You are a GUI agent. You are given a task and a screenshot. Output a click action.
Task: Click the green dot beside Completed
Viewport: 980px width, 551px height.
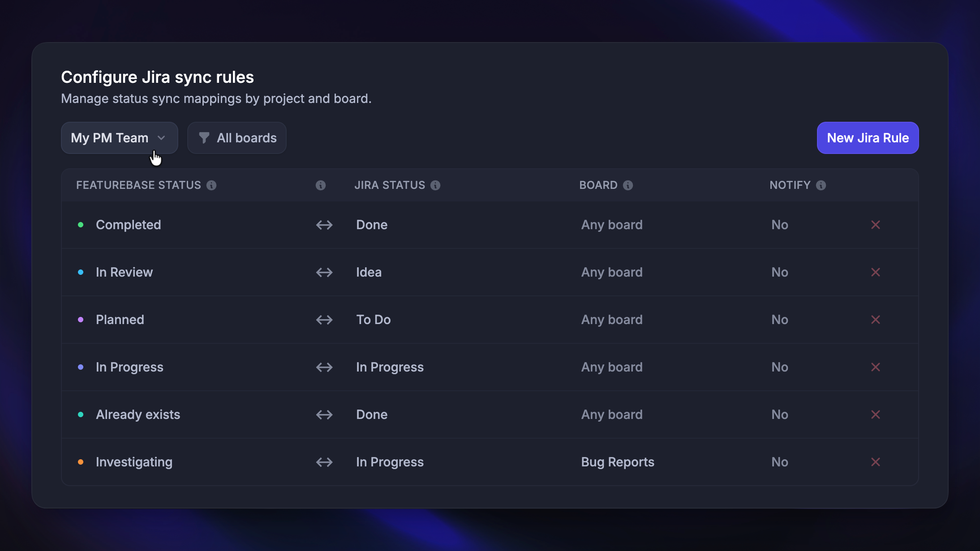[81, 225]
